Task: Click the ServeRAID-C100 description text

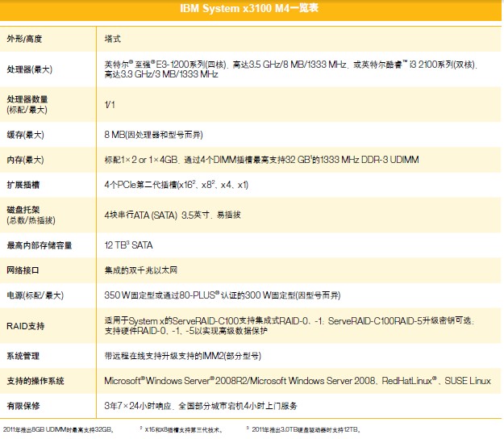Action: pyautogui.click(x=289, y=326)
